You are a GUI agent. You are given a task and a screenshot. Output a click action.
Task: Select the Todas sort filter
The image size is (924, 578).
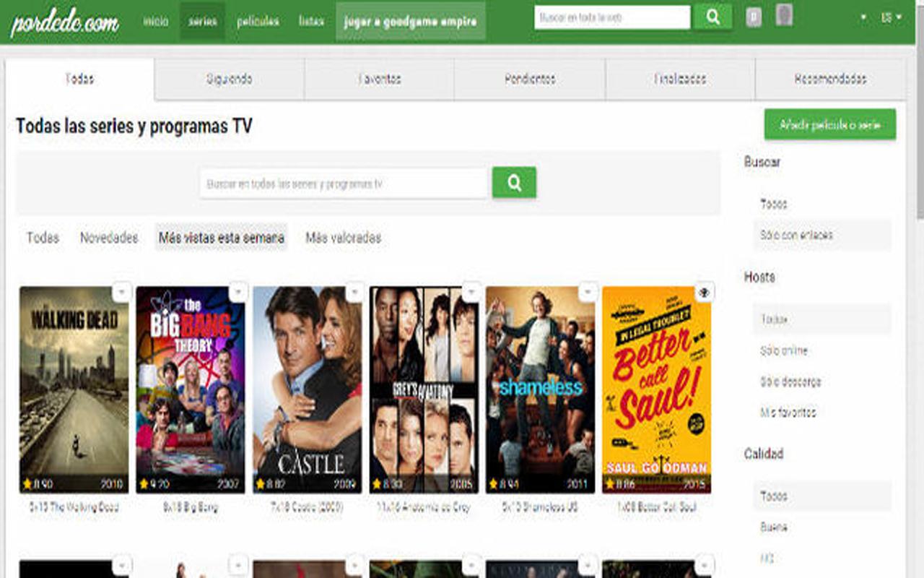(x=43, y=238)
